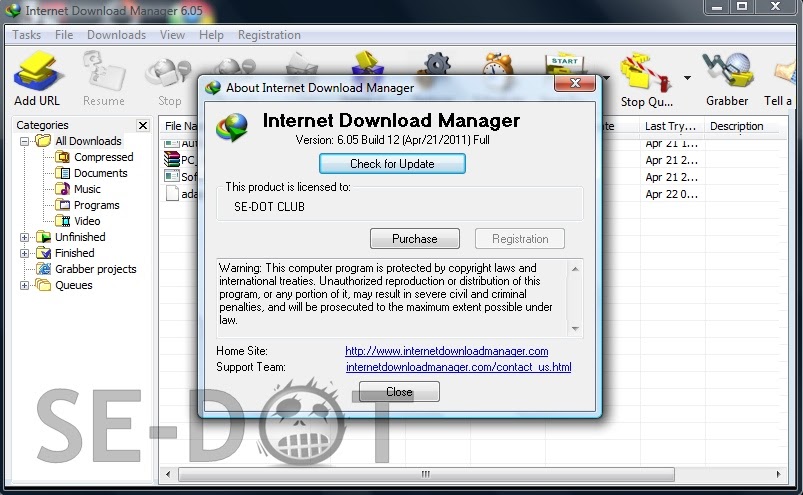Click warning text scroll down arrow
This screenshot has height=495, width=803.
click(x=575, y=329)
